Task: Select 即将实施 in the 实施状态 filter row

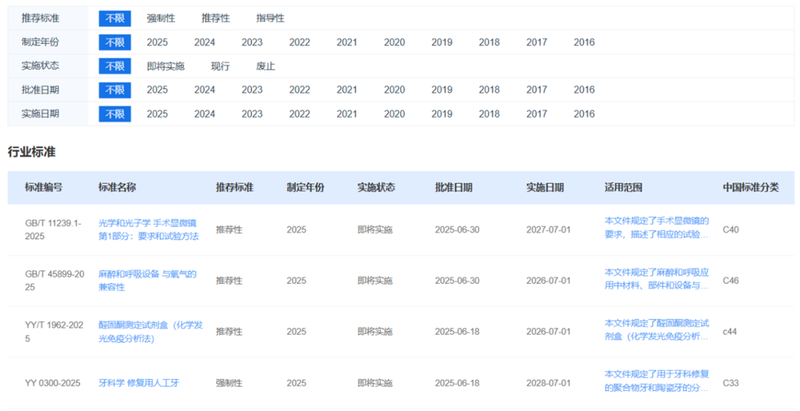Action: [165, 66]
